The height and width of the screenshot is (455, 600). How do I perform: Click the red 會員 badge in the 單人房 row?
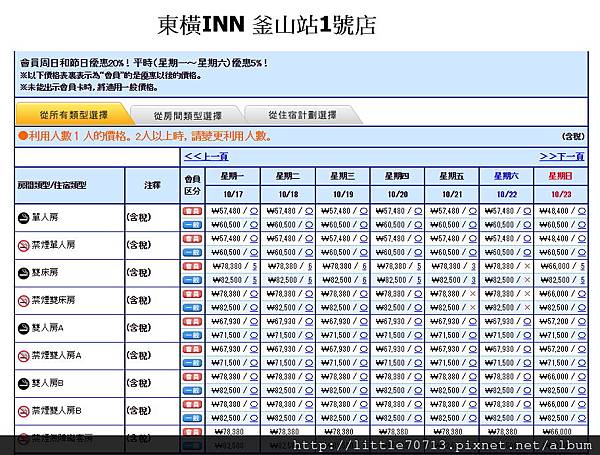pos(192,211)
